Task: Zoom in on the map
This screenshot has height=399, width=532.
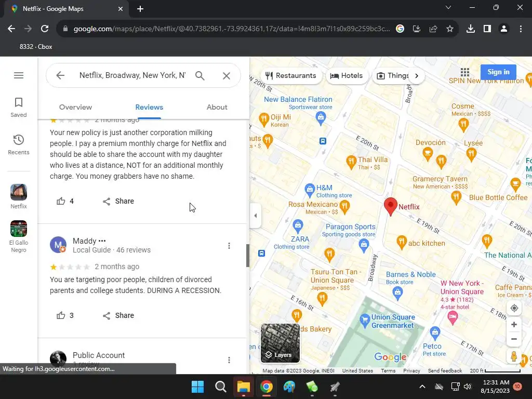Action: (x=514, y=324)
